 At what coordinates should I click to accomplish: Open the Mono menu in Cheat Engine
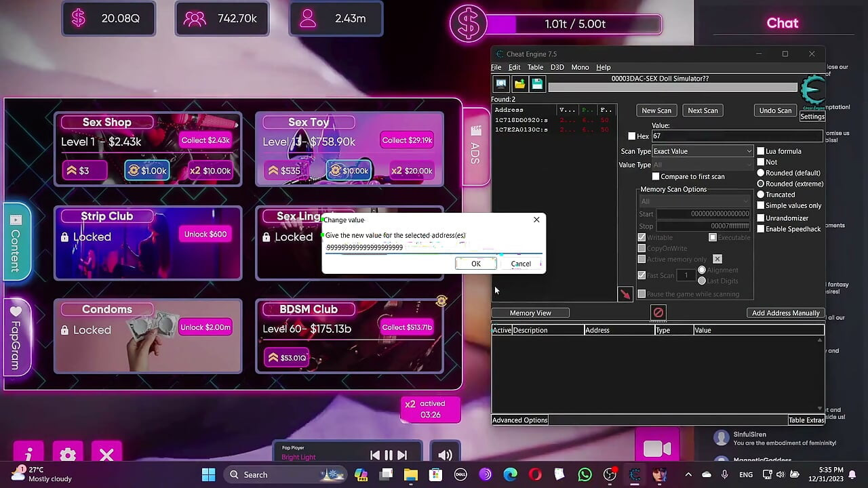tap(580, 67)
